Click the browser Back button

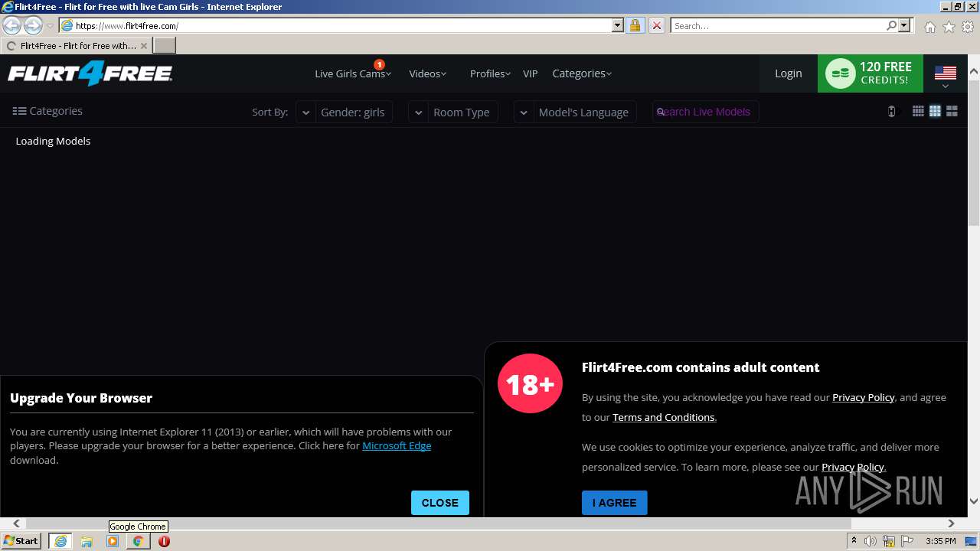12,25
